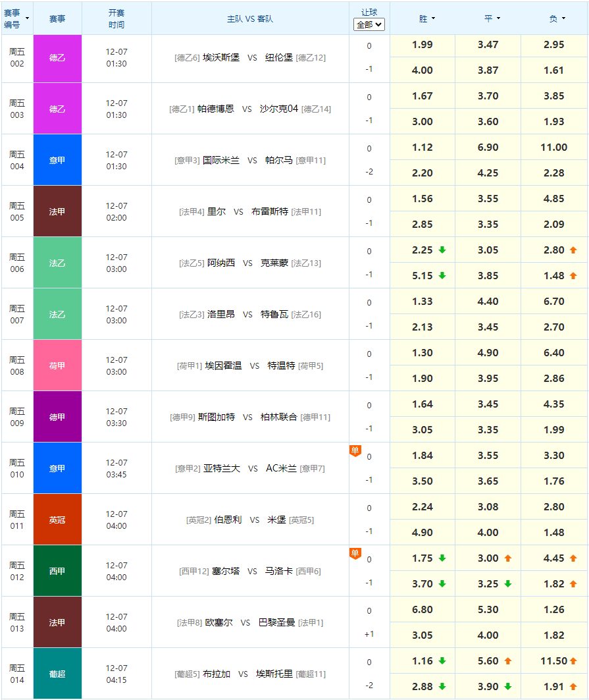Viewport: 589px width, 700px height.
Task: Open team 沙尔克04 link
Action: coord(279,109)
